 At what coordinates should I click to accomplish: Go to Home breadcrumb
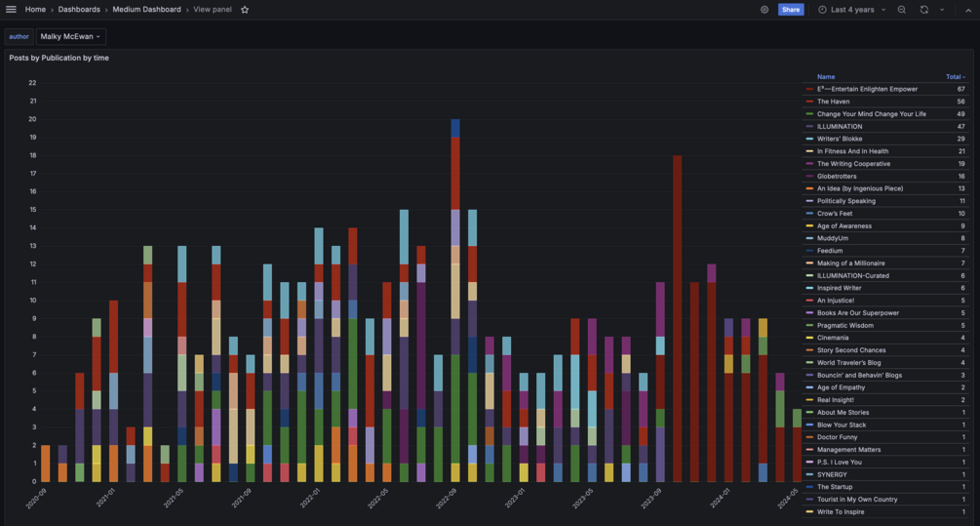tap(35, 10)
